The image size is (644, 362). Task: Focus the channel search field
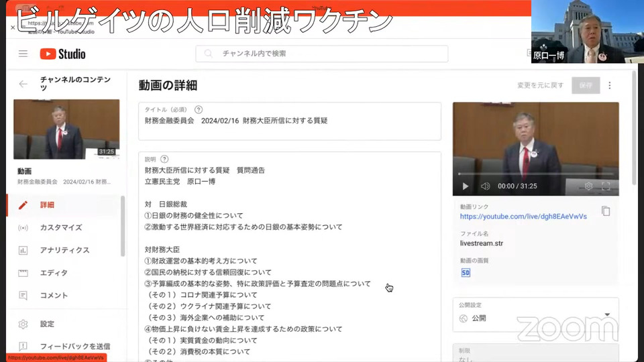point(321,54)
